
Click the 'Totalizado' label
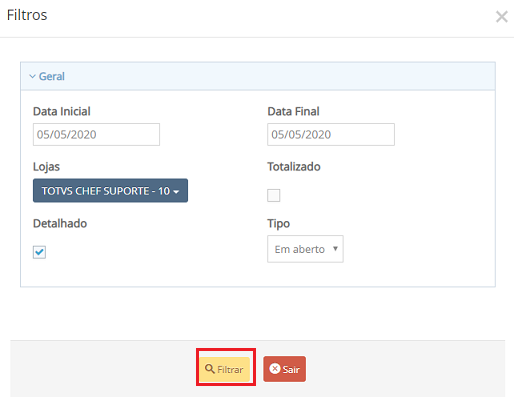click(x=294, y=167)
